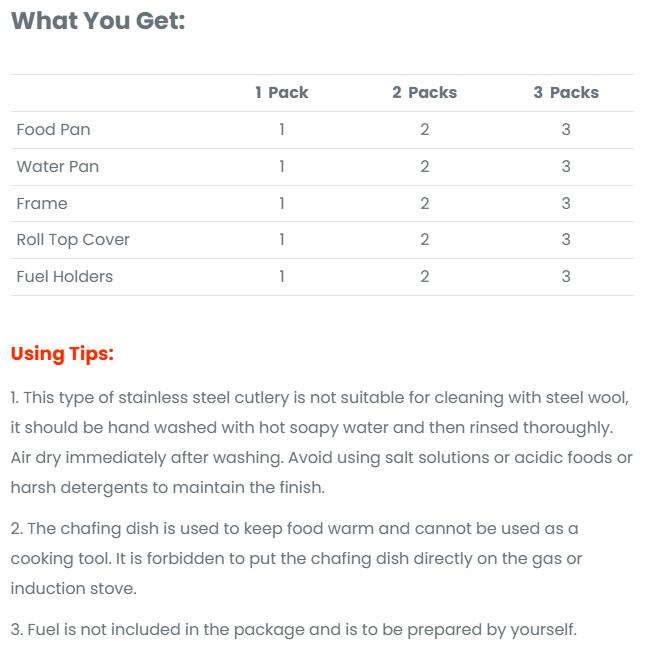Click the "3 Packs" column header
This screenshot has width=650, height=647.
(x=566, y=92)
